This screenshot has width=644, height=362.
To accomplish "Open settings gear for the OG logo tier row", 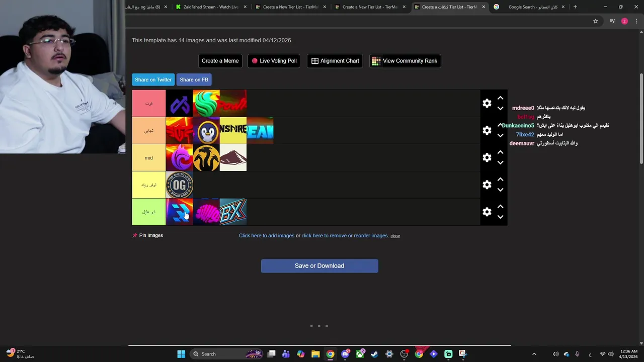I will coord(487,185).
